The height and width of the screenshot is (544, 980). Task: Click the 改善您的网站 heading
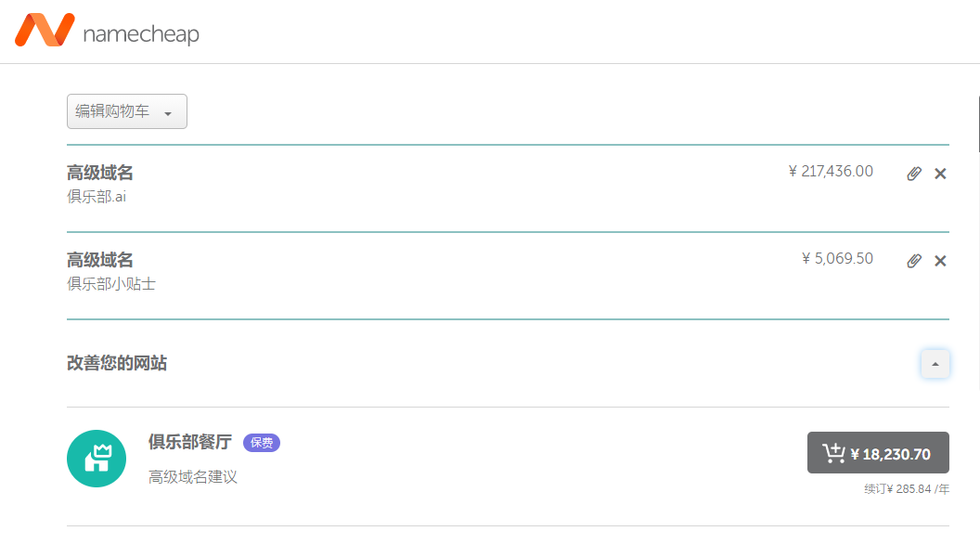pos(117,363)
